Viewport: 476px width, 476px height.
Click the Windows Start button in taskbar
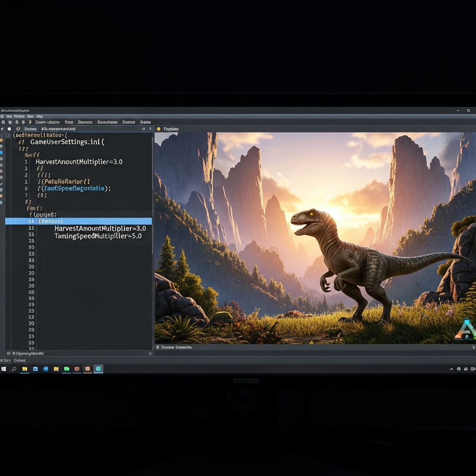pyautogui.click(x=4, y=369)
